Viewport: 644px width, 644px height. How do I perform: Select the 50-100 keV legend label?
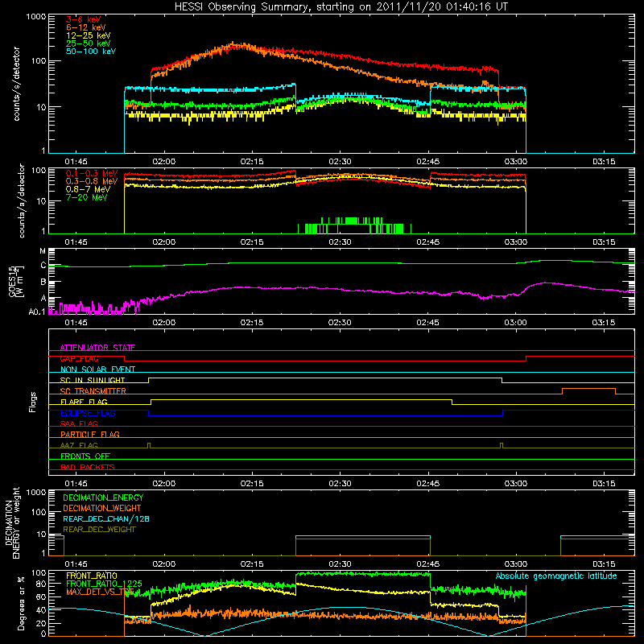click(x=91, y=52)
